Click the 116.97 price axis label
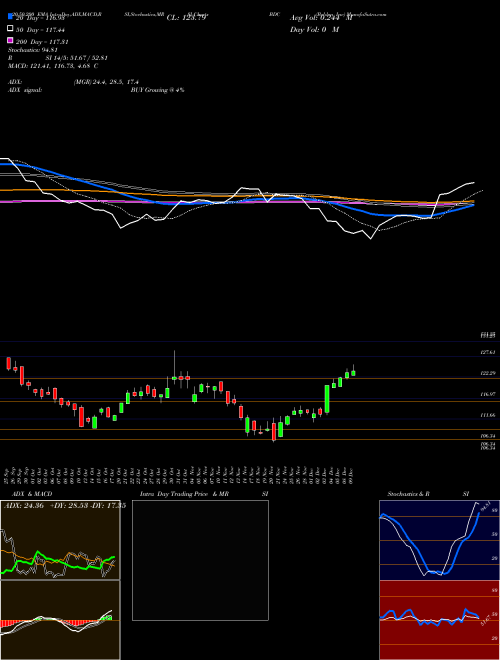This screenshot has width=500, height=660. click(488, 394)
